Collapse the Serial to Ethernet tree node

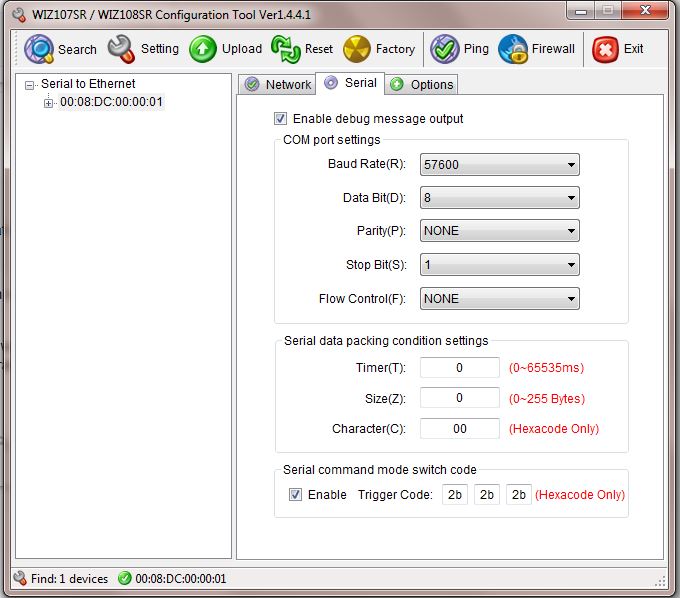click(29, 85)
